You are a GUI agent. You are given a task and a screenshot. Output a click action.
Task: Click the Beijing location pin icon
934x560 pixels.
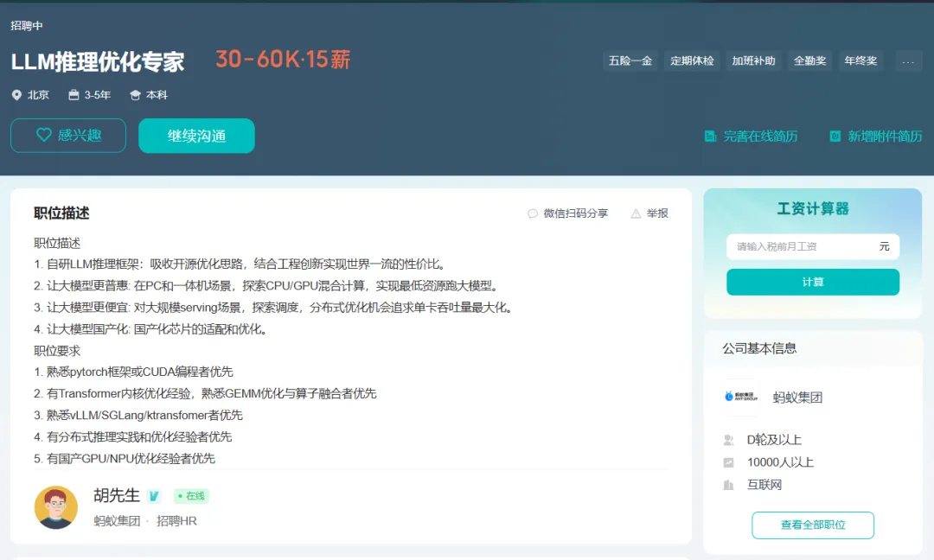click(x=16, y=95)
